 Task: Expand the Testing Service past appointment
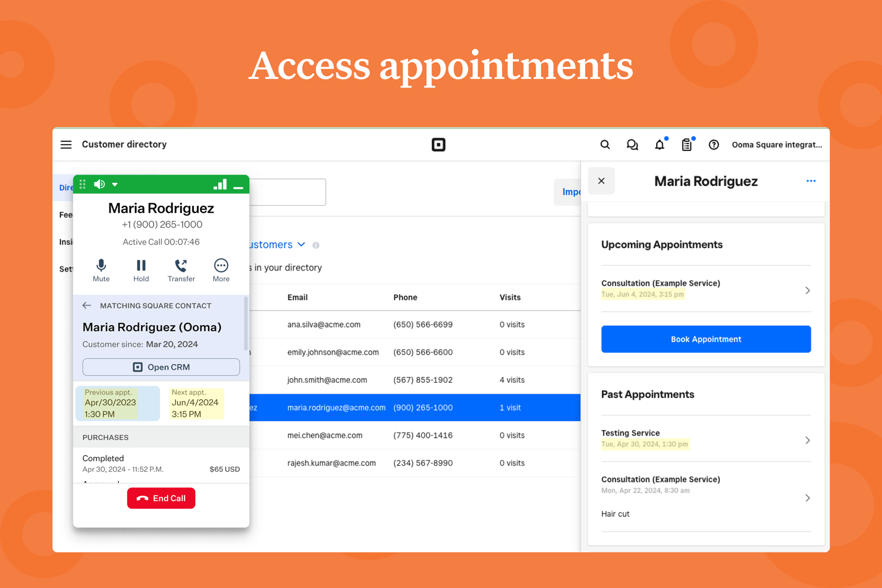click(x=807, y=440)
